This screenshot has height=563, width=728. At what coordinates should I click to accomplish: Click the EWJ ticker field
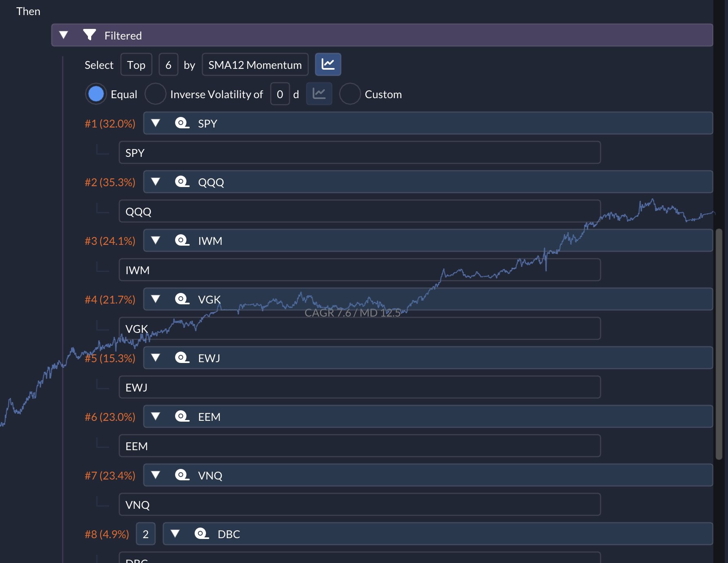tap(360, 387)
